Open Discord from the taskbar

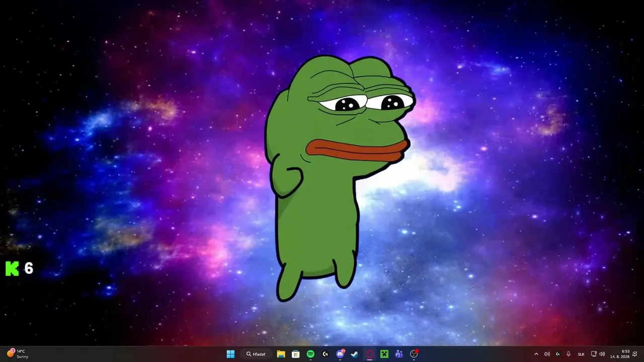click(x=340, y=354)
